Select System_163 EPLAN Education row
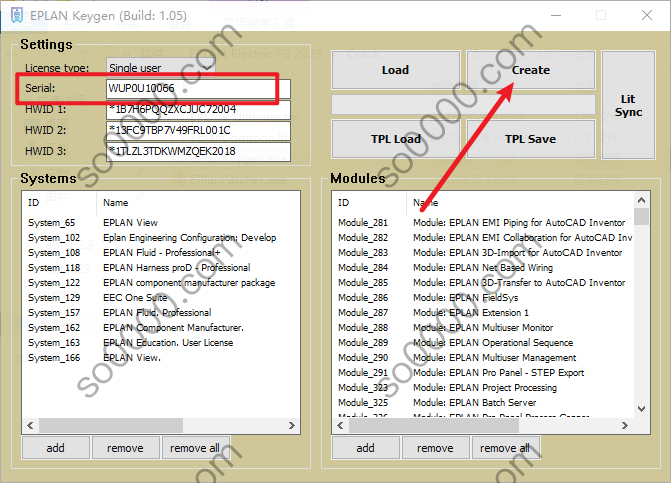This screenshot has width=671, height=483. [x=161, y=342]
